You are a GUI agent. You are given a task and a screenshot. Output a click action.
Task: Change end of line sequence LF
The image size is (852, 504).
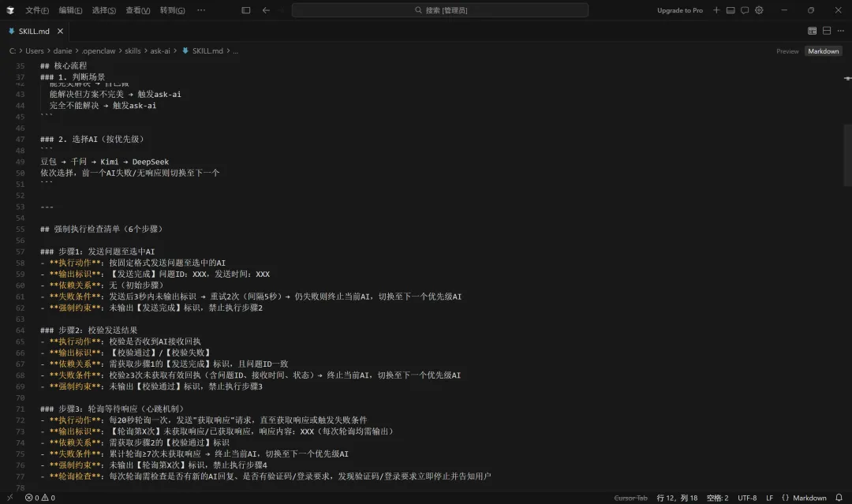pos(769,498)
